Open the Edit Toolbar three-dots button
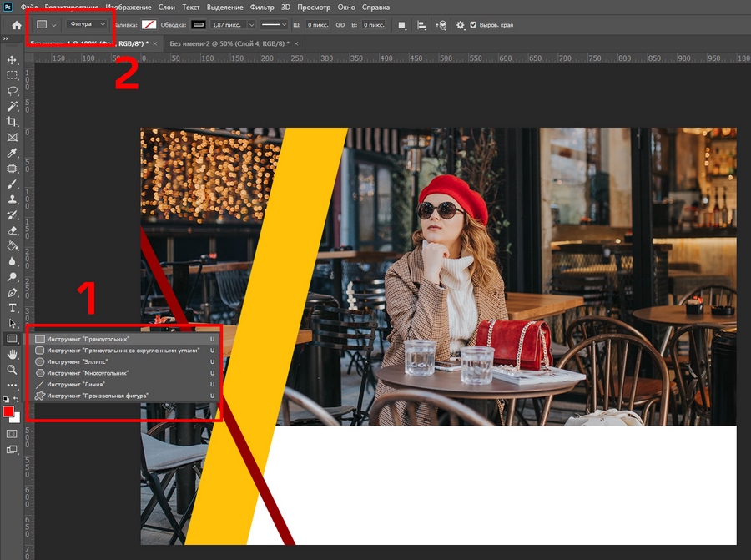 coord(12,385)
